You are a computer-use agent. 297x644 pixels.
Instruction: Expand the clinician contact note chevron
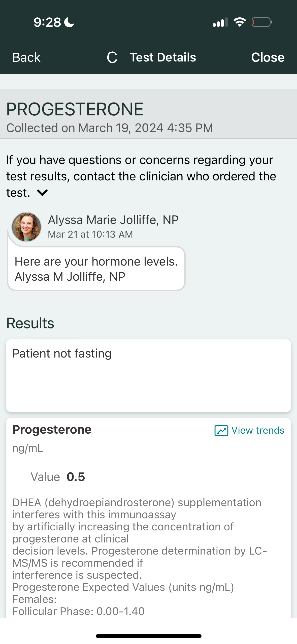(42, 193)
